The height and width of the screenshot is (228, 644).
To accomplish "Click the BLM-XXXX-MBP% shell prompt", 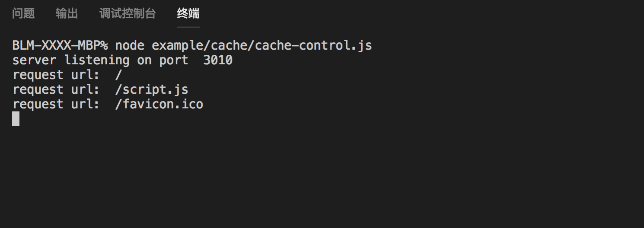I will click(60, 45).
